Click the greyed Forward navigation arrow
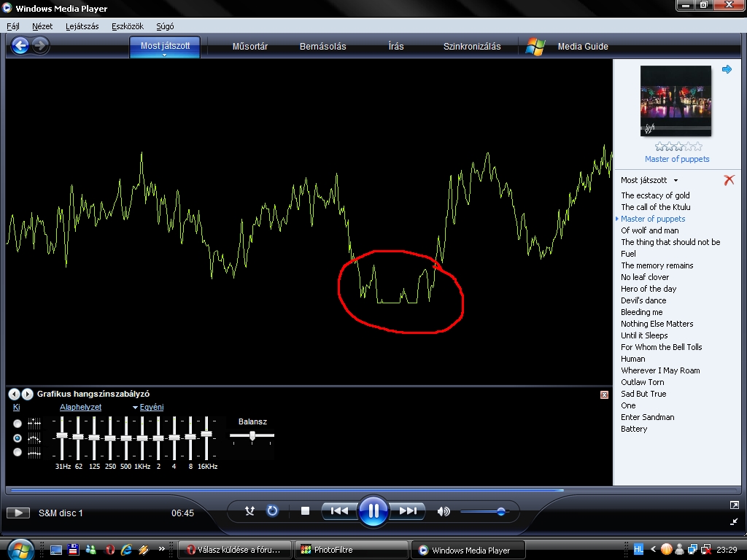747x560 pixels. [x=41, y=46]
